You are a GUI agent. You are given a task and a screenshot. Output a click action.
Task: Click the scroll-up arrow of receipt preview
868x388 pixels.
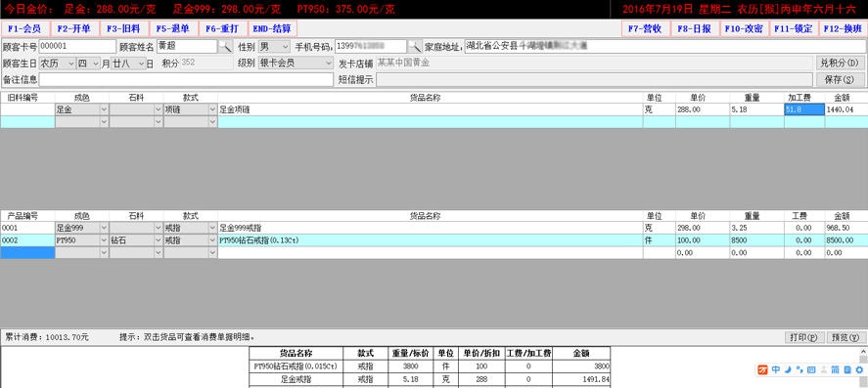coord(863,352)
